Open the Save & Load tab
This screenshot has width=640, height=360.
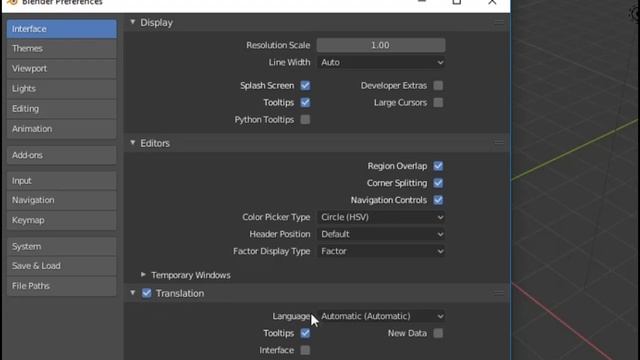62,266
